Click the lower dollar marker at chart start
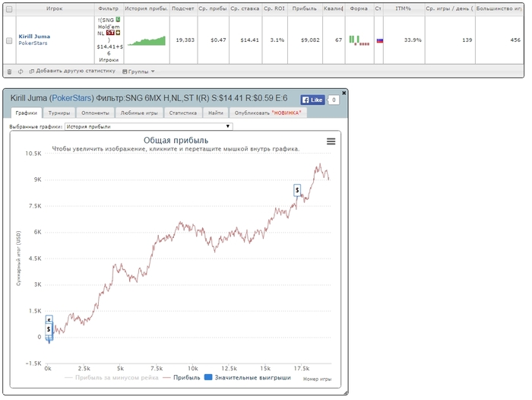 point(49,329)
